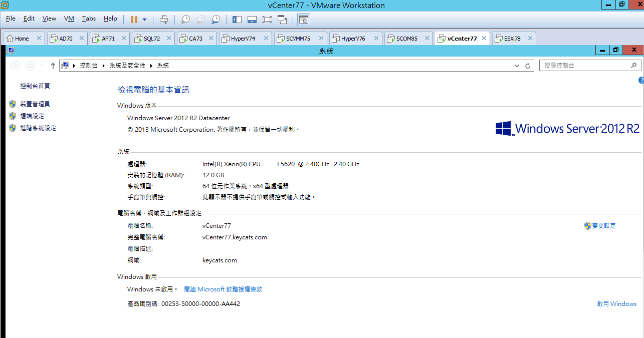Click the product ID 00253-50000-00000-AA442
This screenshot has width=644, height=338.
(200, 304)
